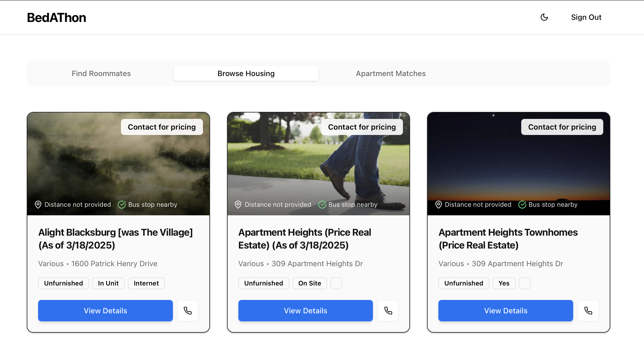Click Contact for pricing on Townhomes card
The image size is (644, 346).
[x=562, y=127]
